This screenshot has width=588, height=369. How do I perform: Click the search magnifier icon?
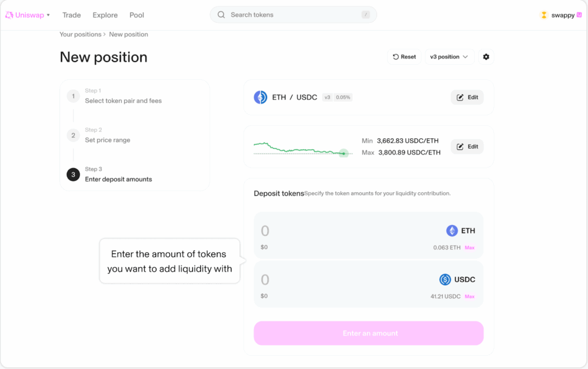tap(221, 15)
